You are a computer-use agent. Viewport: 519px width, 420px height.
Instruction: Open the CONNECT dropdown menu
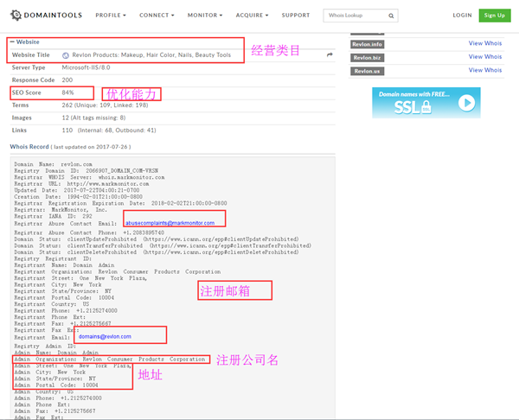[x=157, y=16]
